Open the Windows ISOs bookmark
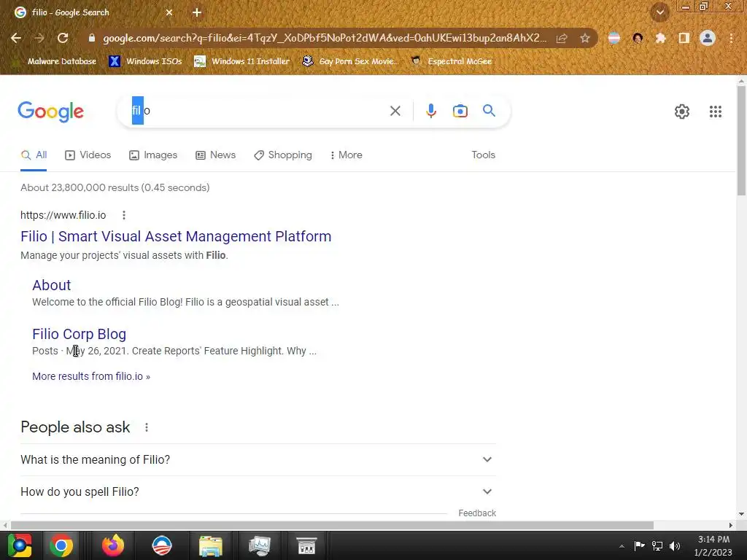Screen dimensions: 747x560 click(145, 61)
